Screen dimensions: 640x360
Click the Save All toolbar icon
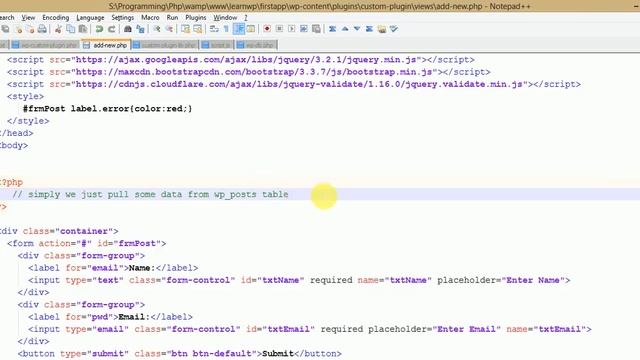pyautogui.click(x=6, y=29)
